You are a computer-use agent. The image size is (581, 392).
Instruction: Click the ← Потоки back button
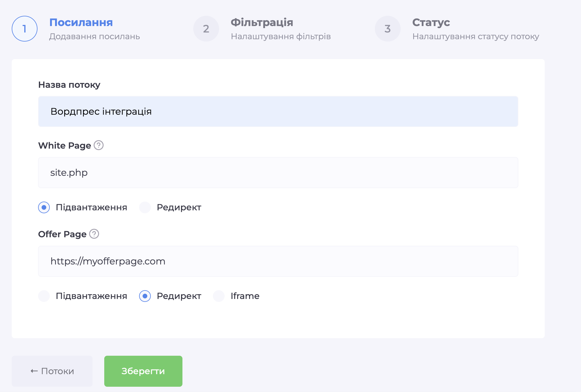pyautogui.click(x=52, y=371)
